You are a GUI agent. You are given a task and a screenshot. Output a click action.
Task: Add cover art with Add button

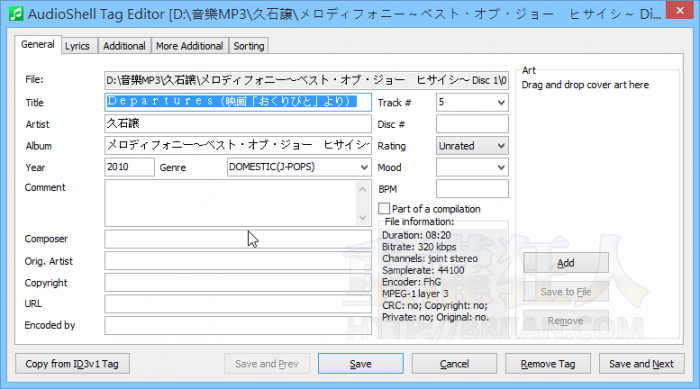[566, 263]
